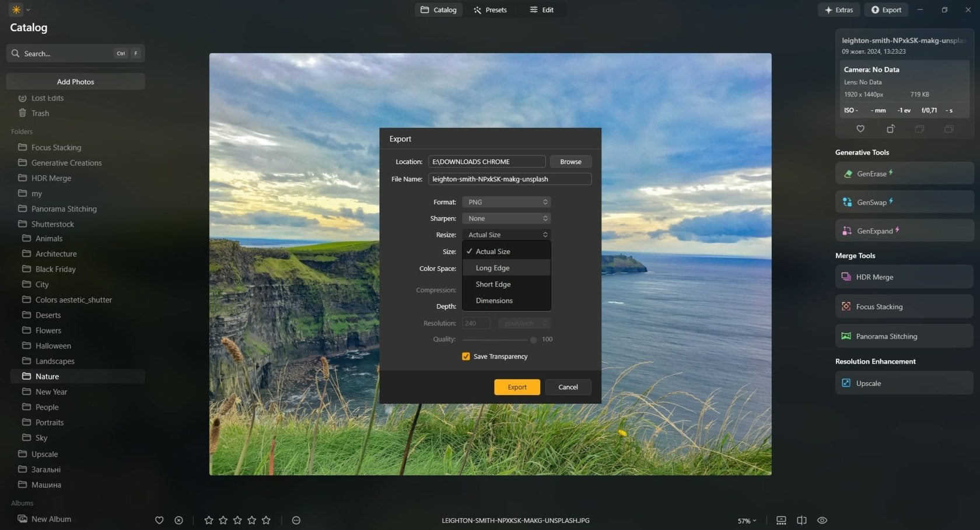Reject the photo using the cross icon
This screenshot has height=530, width=980.
pyautogui.click(x=178, y=520)
